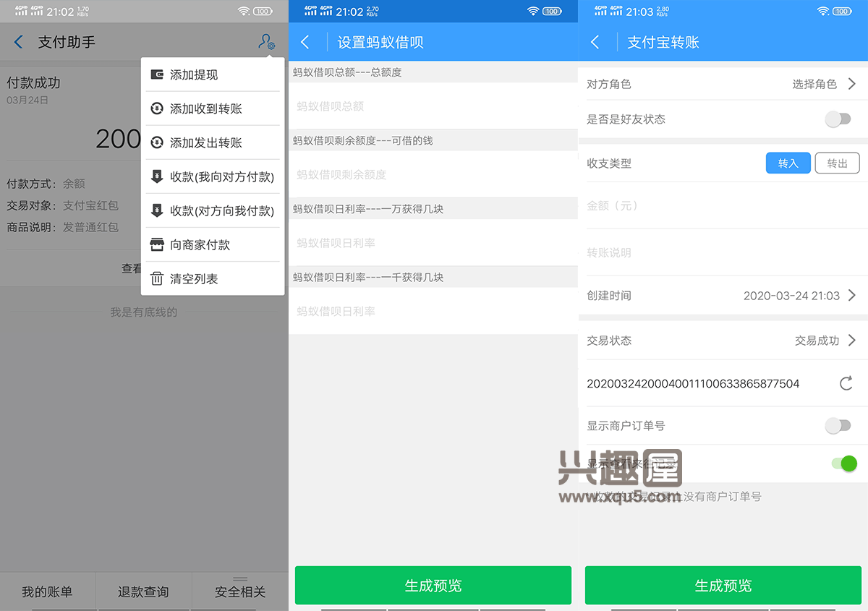Open the 交易状态 selector
The height and width of the screenshot is (611, 868).
tap(723, 341)
